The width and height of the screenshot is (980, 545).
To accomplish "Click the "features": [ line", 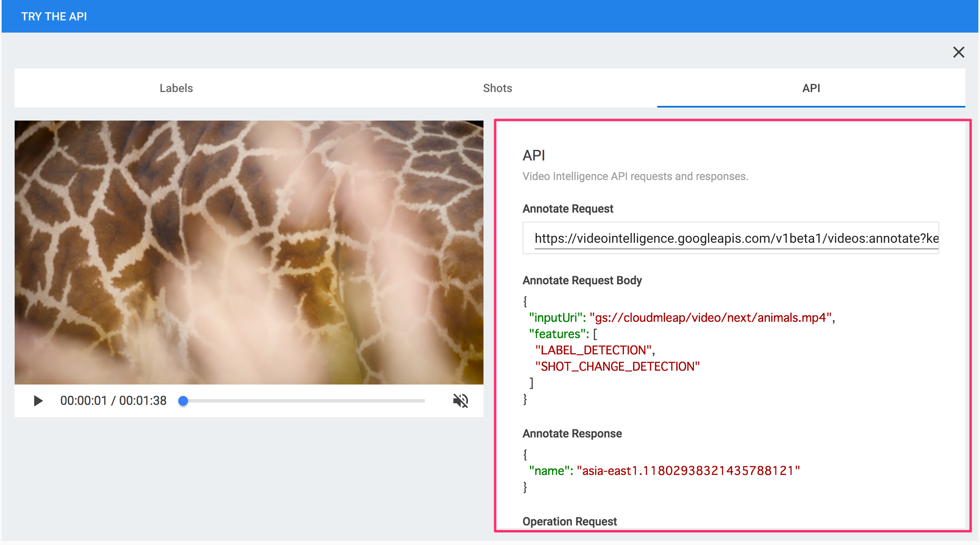I will (x=563, y=334).
